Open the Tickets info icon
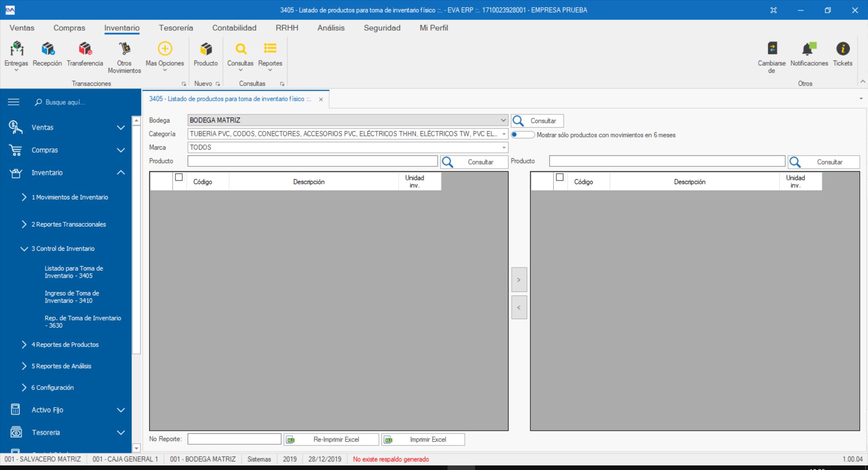The height and width of the screenshot is (470, 868). (843, 49)
